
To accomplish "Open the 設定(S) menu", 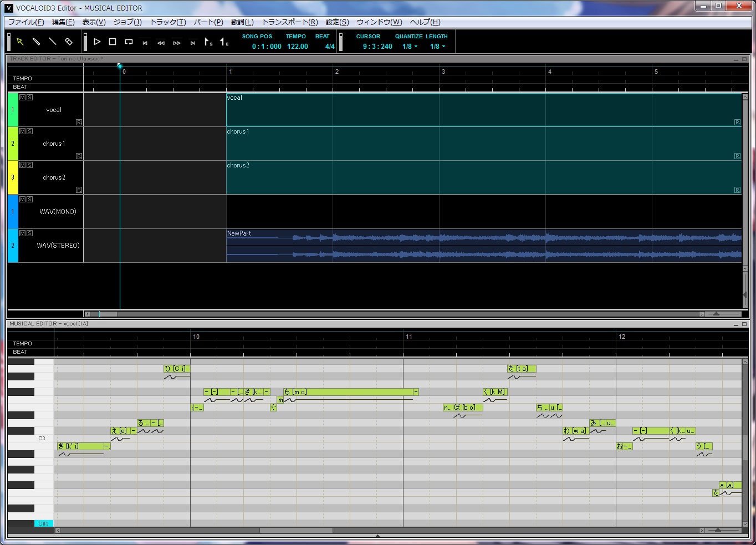I will (x=337, y=22).
